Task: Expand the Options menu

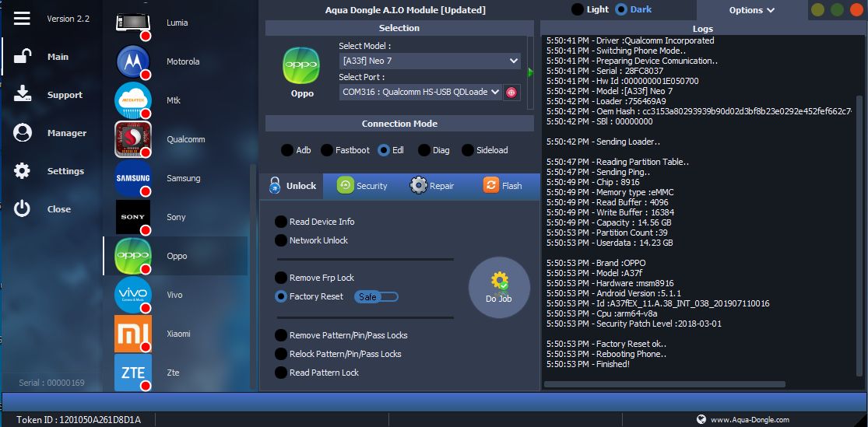Action: coord(752,10)
